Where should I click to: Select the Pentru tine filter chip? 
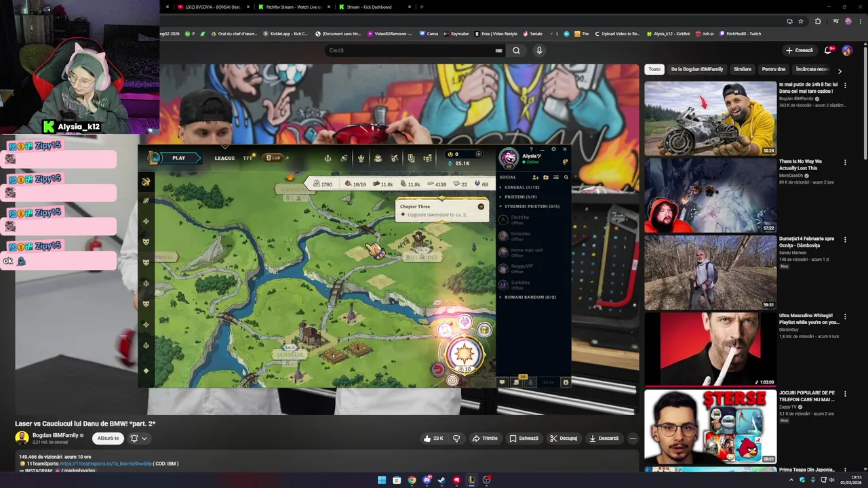pyautogui.click(x=774, y=69)
